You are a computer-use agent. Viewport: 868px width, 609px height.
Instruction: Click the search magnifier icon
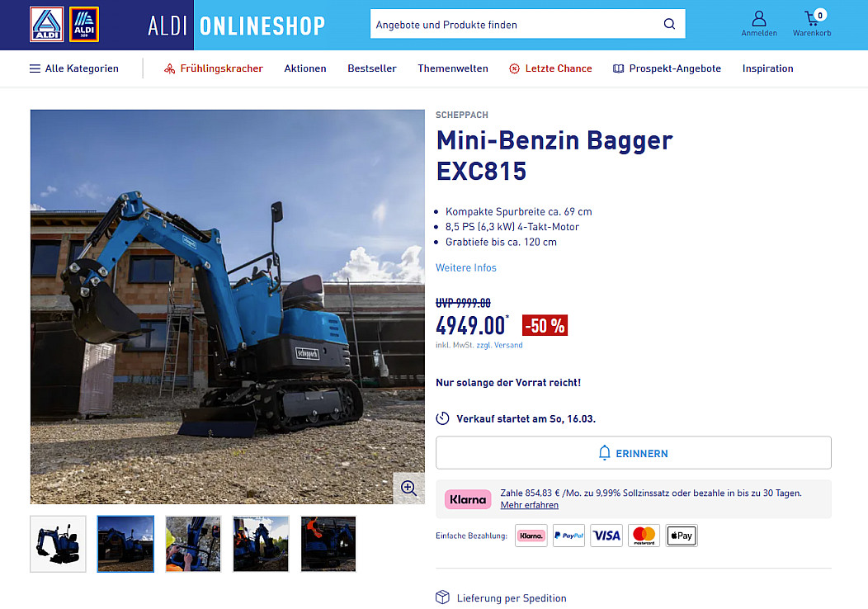click(x=669, y=24)
